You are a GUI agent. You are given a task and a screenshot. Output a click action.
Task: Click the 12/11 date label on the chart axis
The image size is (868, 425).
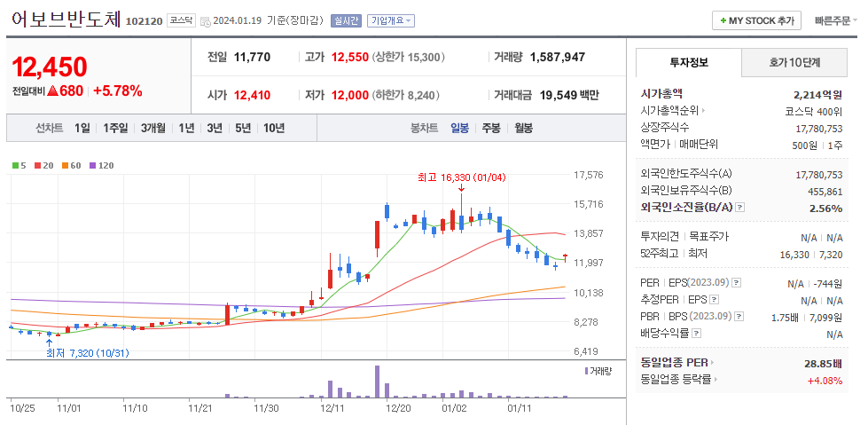pos(332,408)
